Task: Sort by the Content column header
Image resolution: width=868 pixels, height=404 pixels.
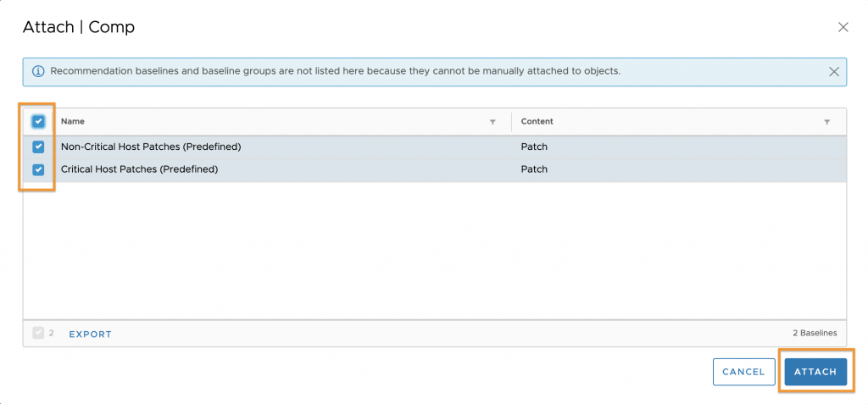Action: (x=537, y=121)
